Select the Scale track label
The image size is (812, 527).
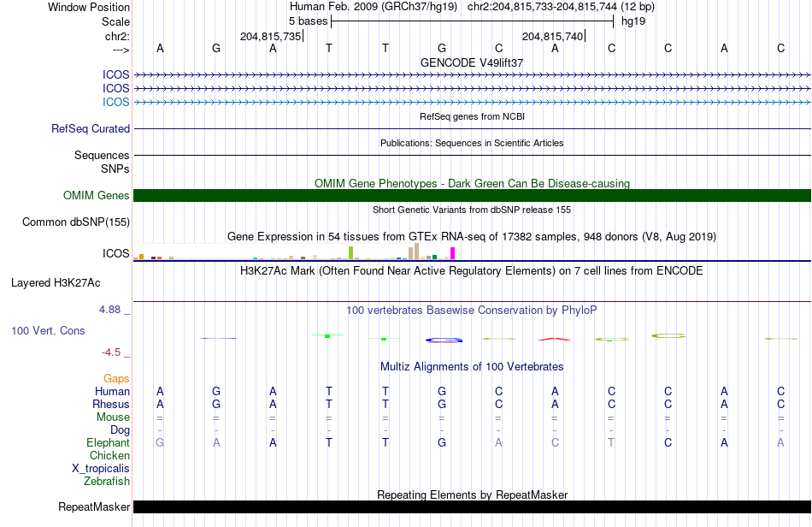[115, 21]
